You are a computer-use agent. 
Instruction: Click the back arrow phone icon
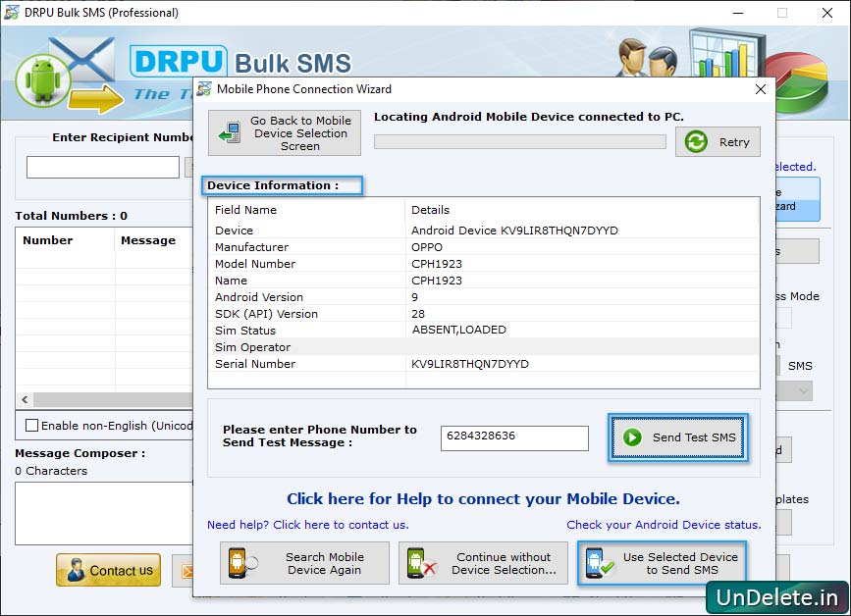coord(230,132)
